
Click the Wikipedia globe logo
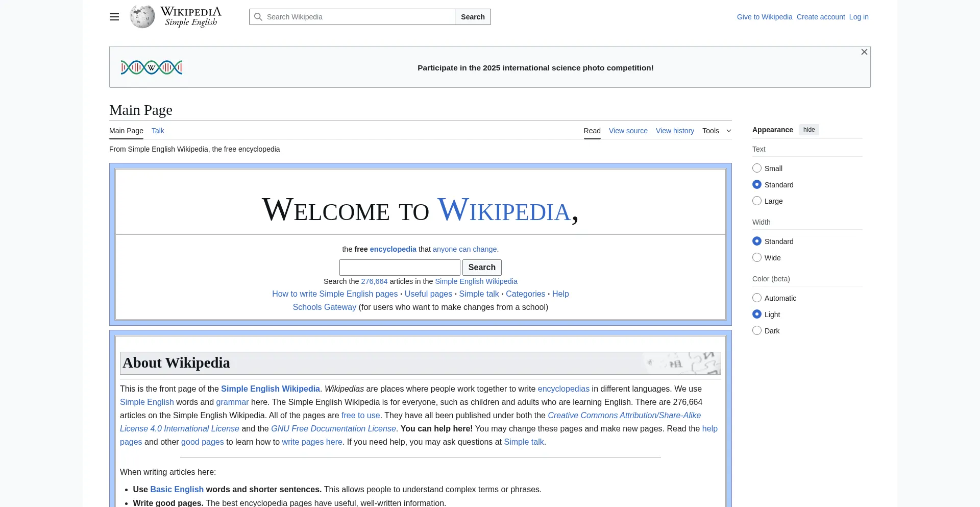tap(142, 17)
